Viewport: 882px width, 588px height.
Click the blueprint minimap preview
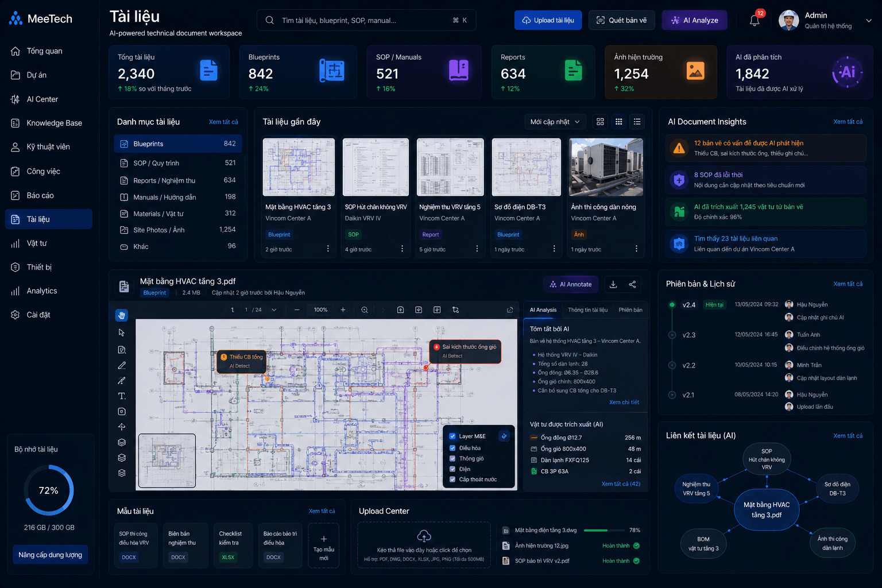tap(167, 461)
